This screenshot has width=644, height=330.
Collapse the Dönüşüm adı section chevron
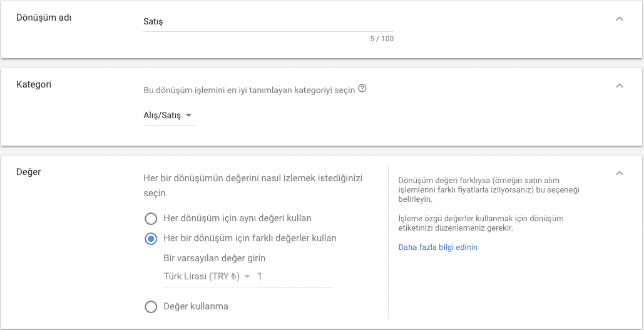click(x=620, y=19)
